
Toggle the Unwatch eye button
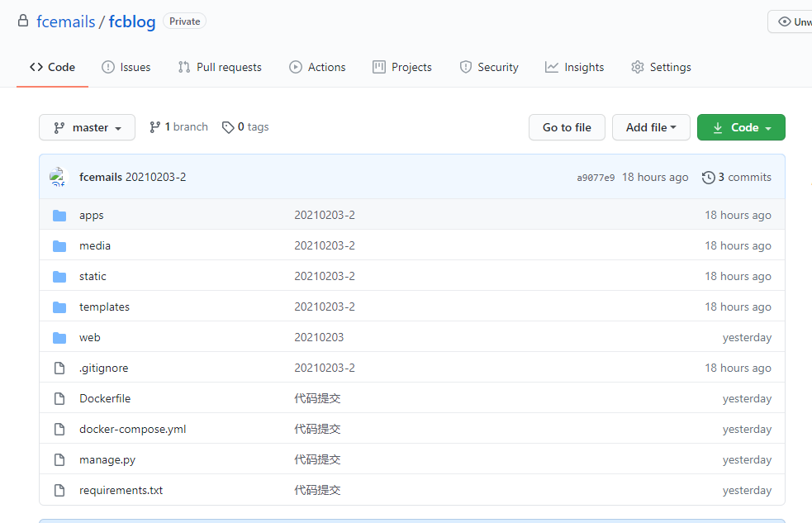(x=791, y=22)
